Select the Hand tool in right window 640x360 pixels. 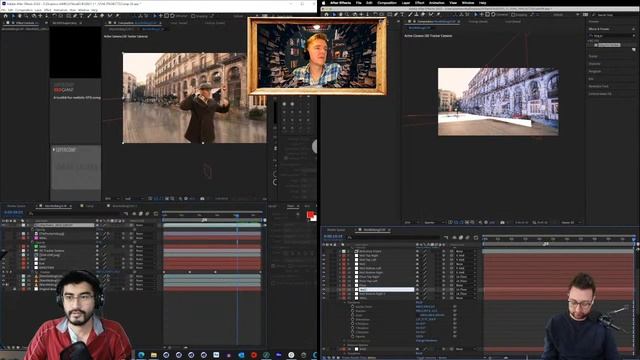(x=340, y=14)
